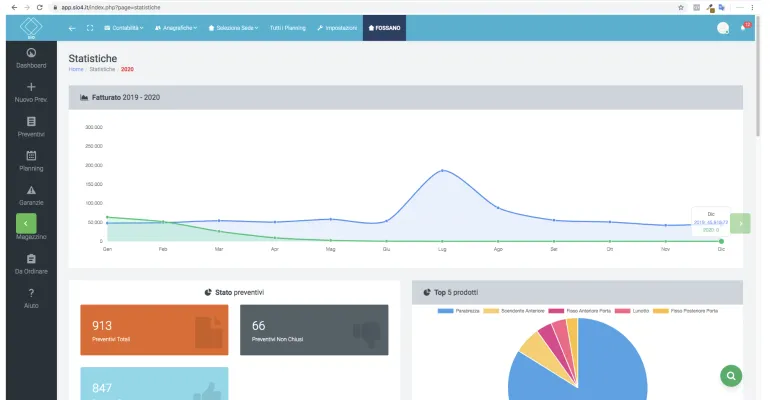Click the 2019 value in the chart tooltip
Image resolution: width=770 pixels, height=400 pixels.
click(711, 222)
